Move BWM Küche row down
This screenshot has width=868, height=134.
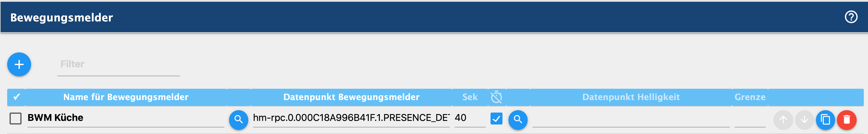[x=804, y=120]
